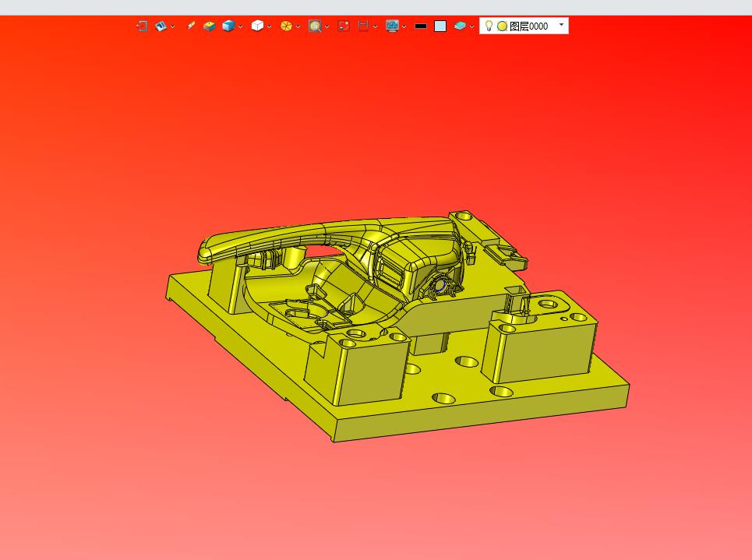The height and width of the screenshot is (560, 752).
Task: Click the blue shaded cube icon
Action: click(x=228, y=26)
